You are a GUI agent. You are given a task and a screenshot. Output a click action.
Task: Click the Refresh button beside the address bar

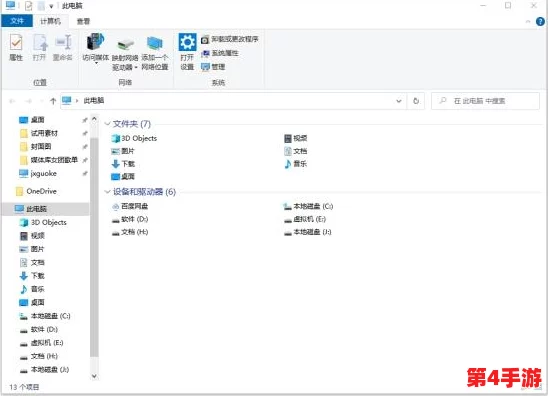(416, 101)
